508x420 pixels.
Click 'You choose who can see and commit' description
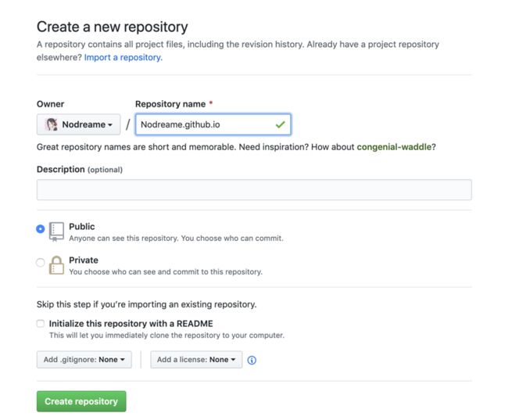coord(166,271)
